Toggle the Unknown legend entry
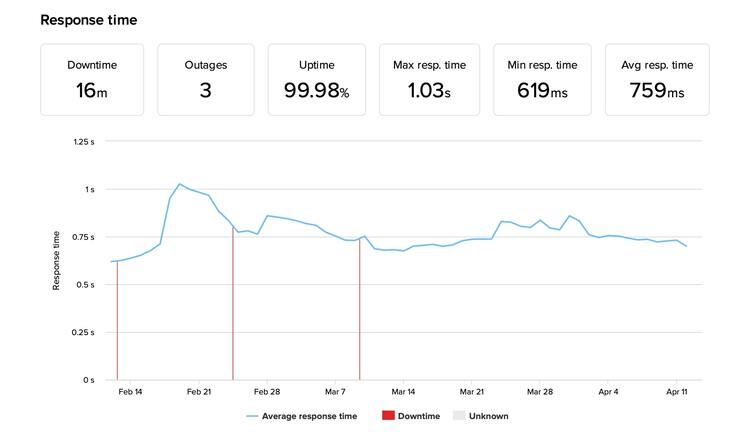The height and width of the screenshot is (432, 750). point(481,416)
